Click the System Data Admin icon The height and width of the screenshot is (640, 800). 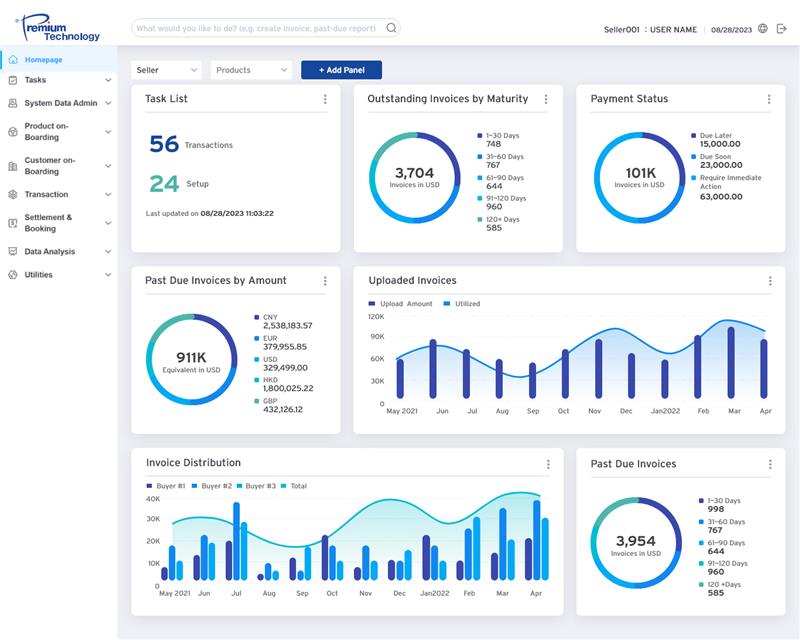[13, 103]
